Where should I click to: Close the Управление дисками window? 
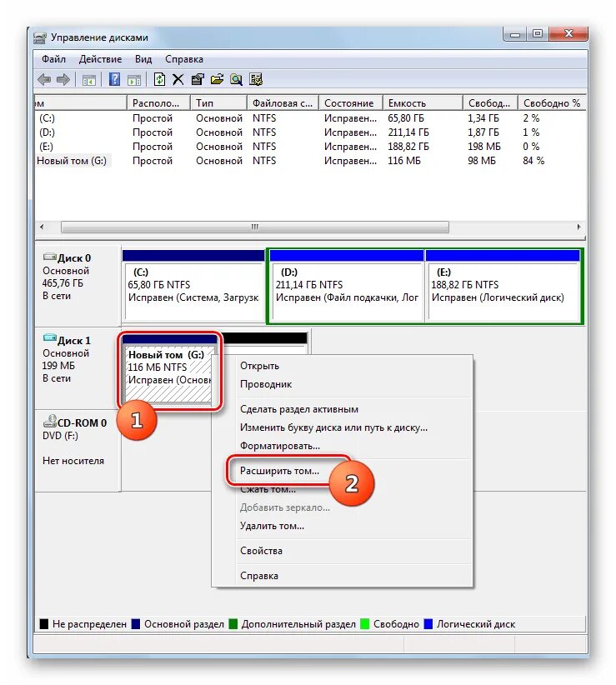pyautogui.click(x=568, y=34)
